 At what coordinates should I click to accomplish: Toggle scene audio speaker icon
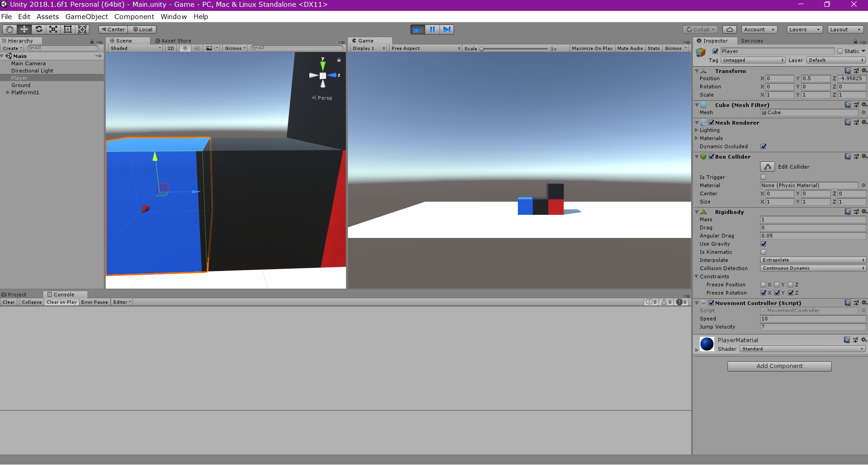[197, 48]
